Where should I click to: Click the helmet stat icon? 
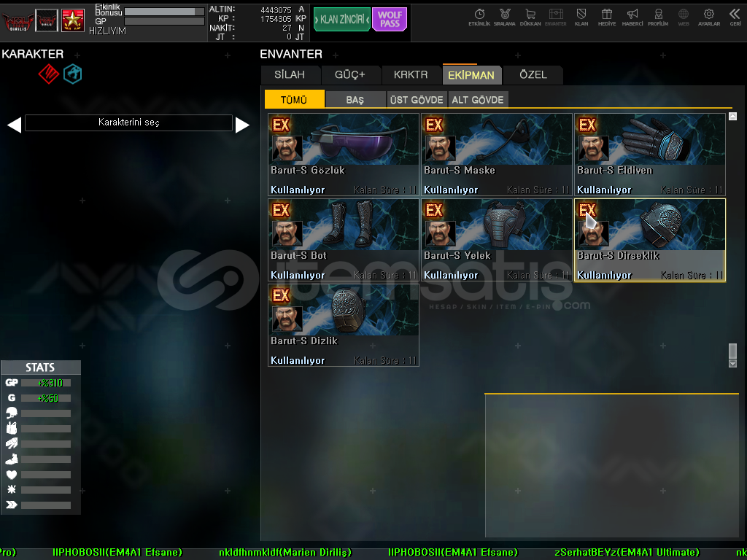click(x=12, y=413)
